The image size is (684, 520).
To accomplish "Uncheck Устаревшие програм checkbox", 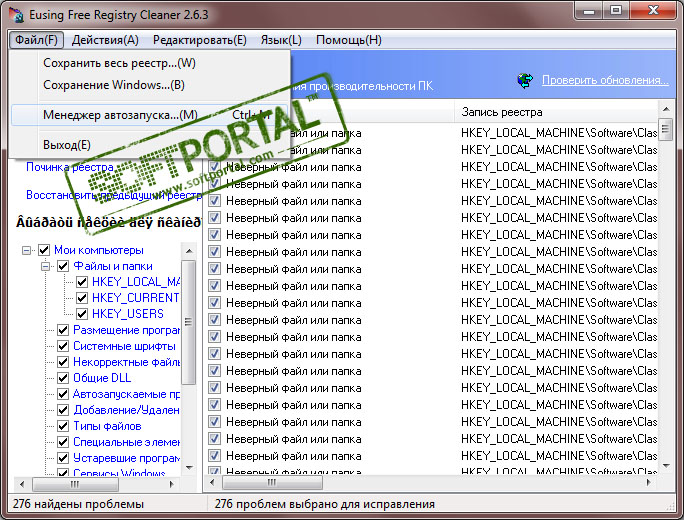I will point(63,458).
